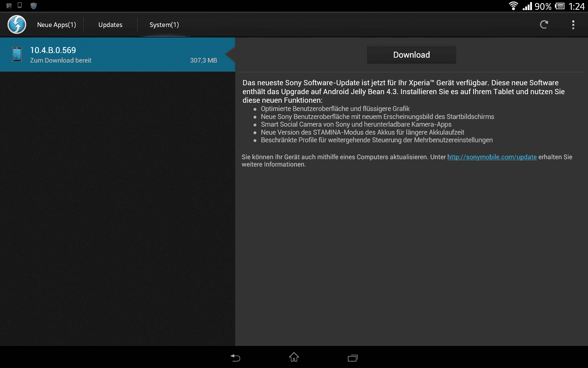Tap the signal strength icon
The height and width of the screenshot is (368, 588).
[527, 6]
